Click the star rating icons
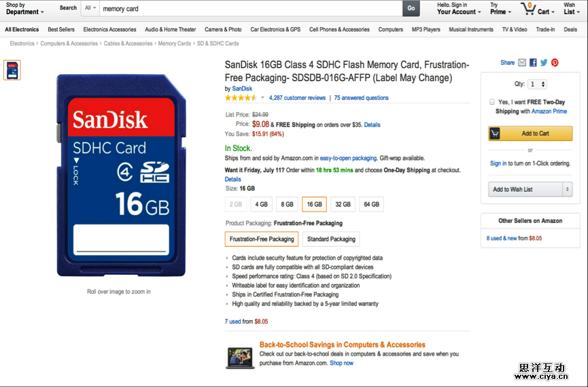 (241, 98)
